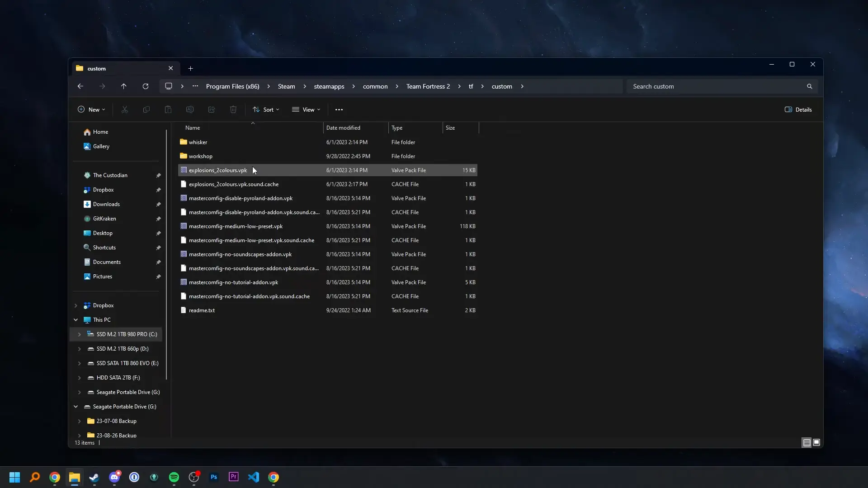Select the readme.txt file

pos(328,310)
